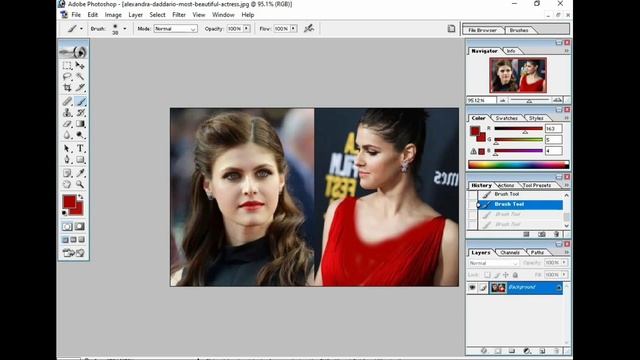The image size is (640, 360).
Task: Select the Blur tool
Action: [67, 135]
